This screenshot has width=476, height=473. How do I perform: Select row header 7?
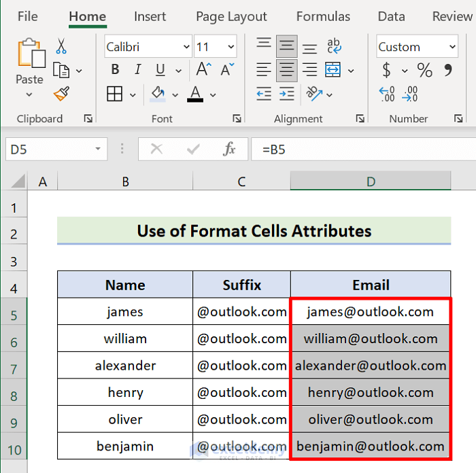pos(14,365)
